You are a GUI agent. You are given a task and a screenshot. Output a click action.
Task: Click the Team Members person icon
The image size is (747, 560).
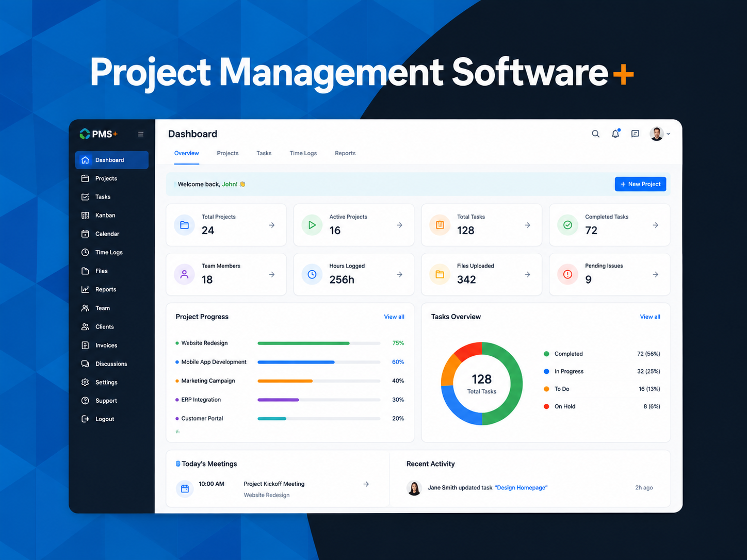click(x=184, y=274)
